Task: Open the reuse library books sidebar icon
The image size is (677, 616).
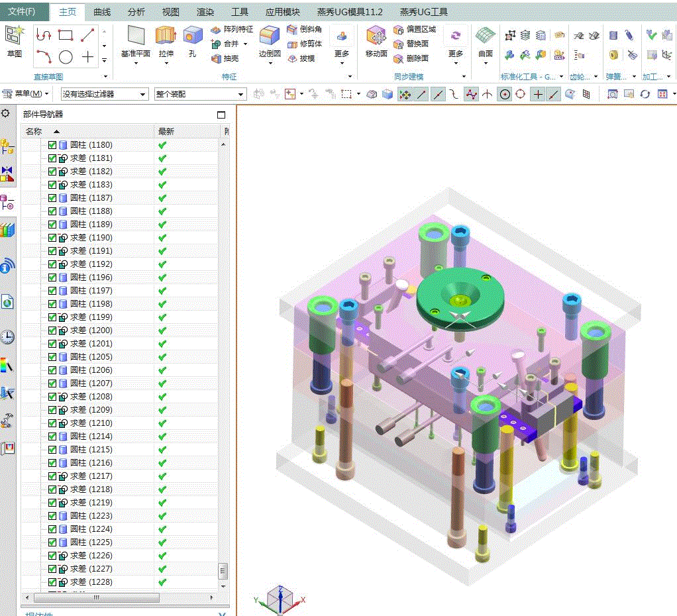Action: [7, 230]
